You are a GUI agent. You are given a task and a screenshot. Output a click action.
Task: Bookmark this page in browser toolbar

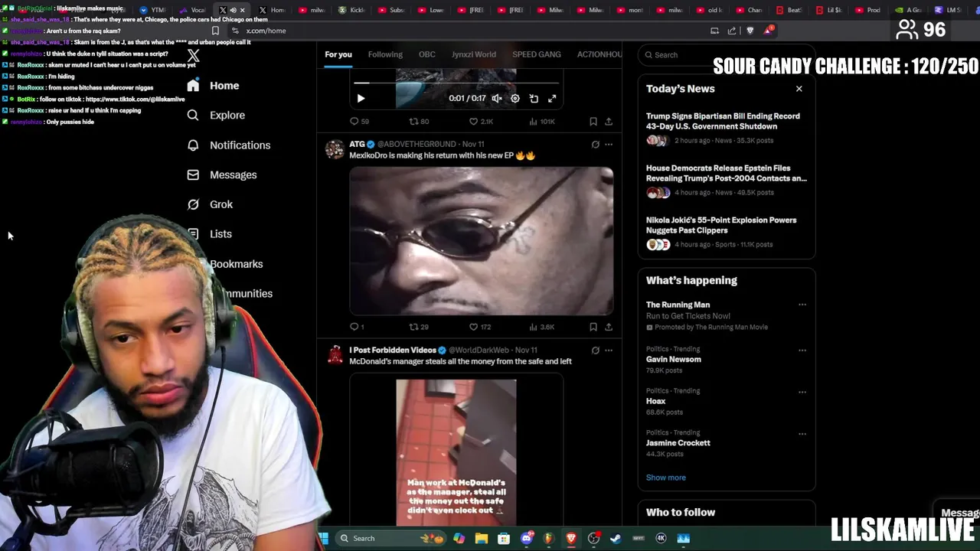pyautogui.click(x=215, y=31)
